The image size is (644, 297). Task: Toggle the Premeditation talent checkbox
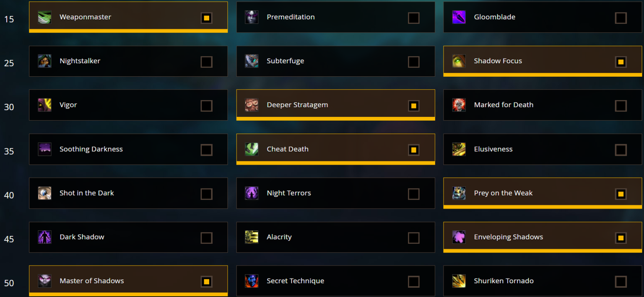[x=414, y=17]
